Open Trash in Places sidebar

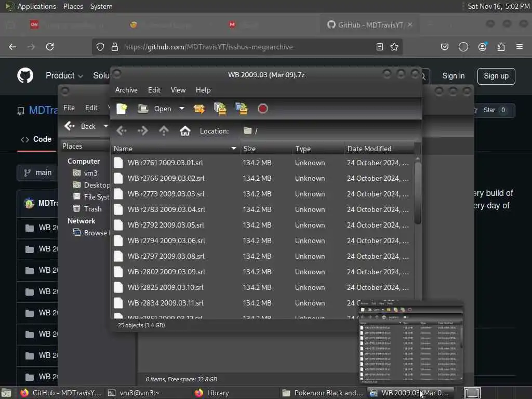click(87, 209)
